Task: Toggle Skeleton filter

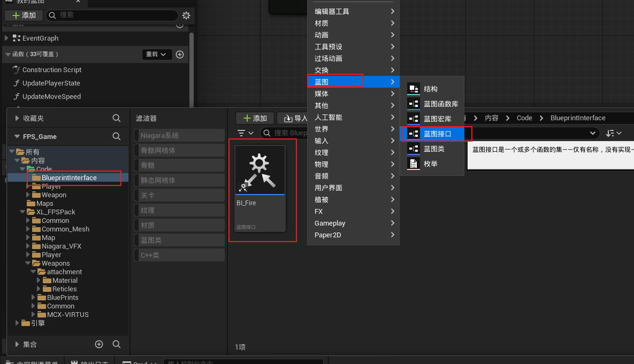Action: pos(179,165)
